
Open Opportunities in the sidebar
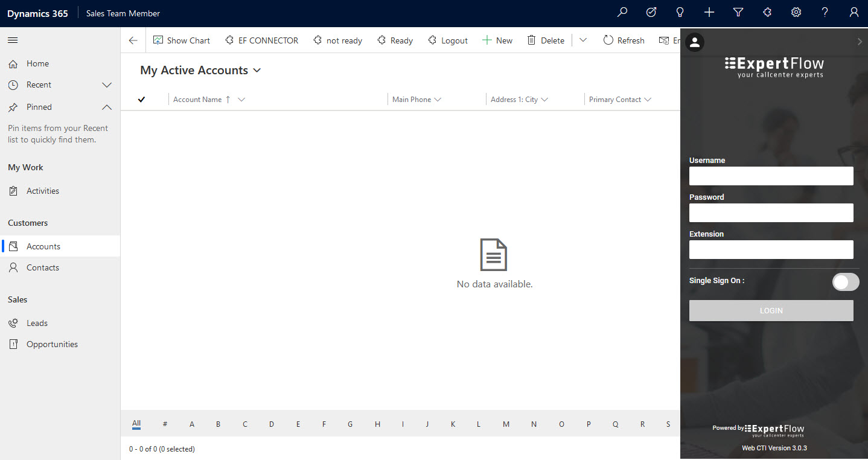tap(51, 343)
